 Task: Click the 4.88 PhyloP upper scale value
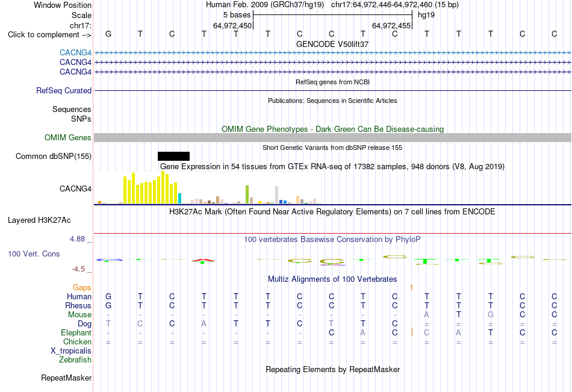pyautogui.click(x=77, y=239)
